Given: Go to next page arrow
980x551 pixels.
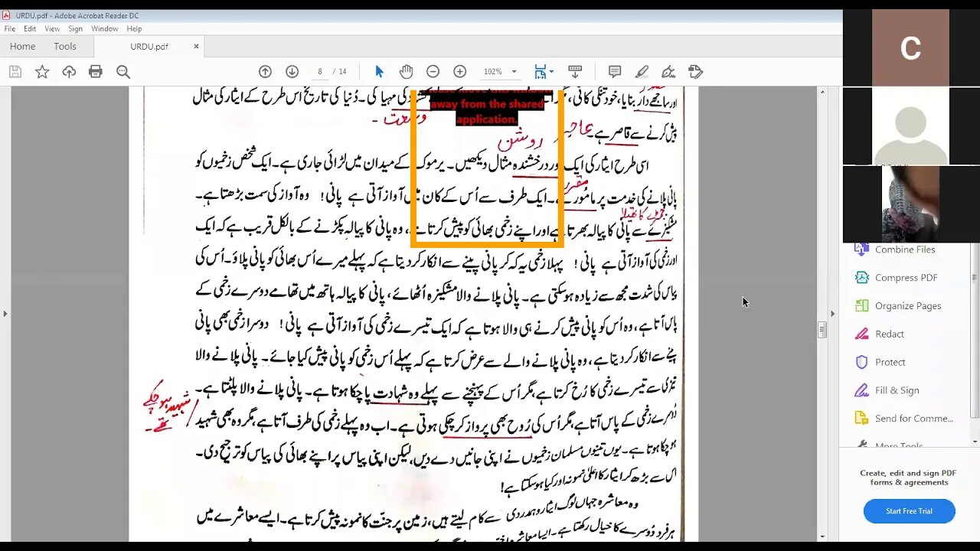Looking at the screenshot, I should pyautogui.click(x=292, y=72).
